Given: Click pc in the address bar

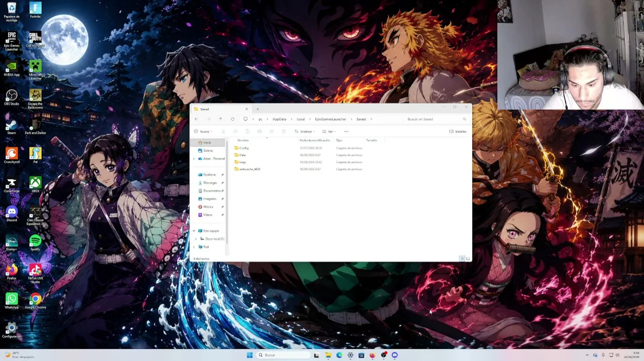Looking at the screenshot, I should [x=261, y=119].
